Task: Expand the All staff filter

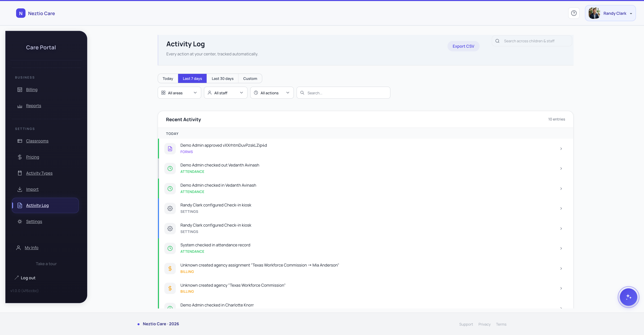Action: point(225,93)
